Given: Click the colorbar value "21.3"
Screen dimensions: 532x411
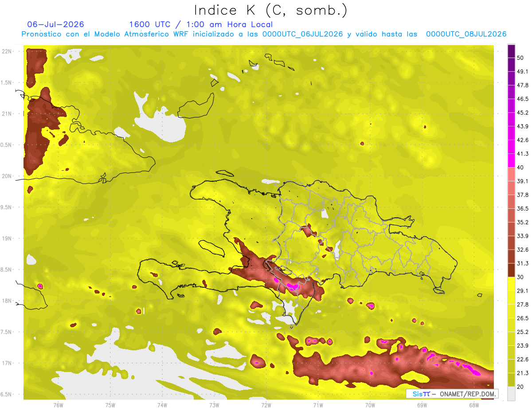Looking at the screenshot, I should (522, 373).
